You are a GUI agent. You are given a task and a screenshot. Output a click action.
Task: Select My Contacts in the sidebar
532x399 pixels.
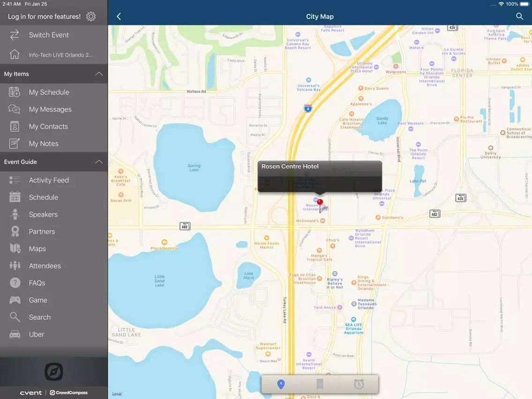pos(54,126)
